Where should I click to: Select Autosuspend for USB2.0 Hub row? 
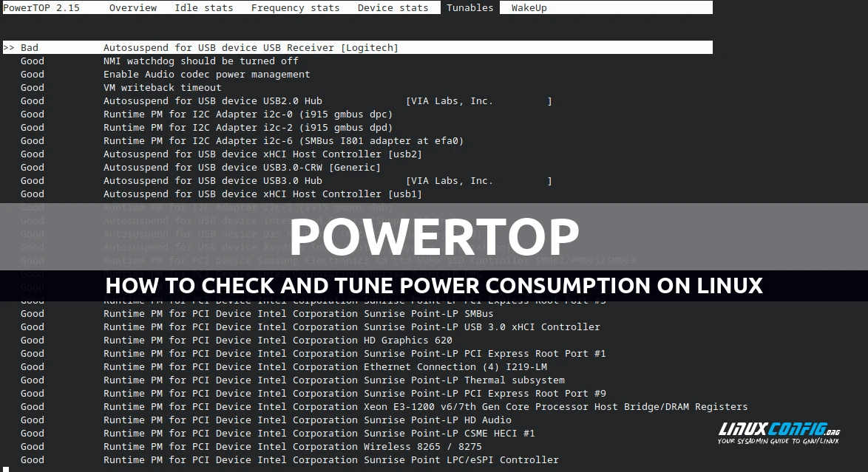pyautogui.click(x=286, y=100)
